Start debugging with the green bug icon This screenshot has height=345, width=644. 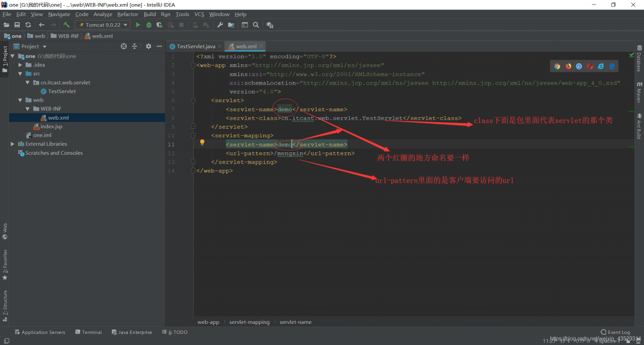click(x=148, y=25)
